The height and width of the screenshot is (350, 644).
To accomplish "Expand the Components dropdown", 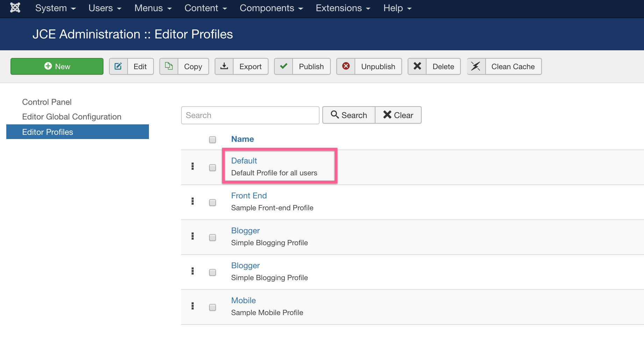I will [271, 8].
